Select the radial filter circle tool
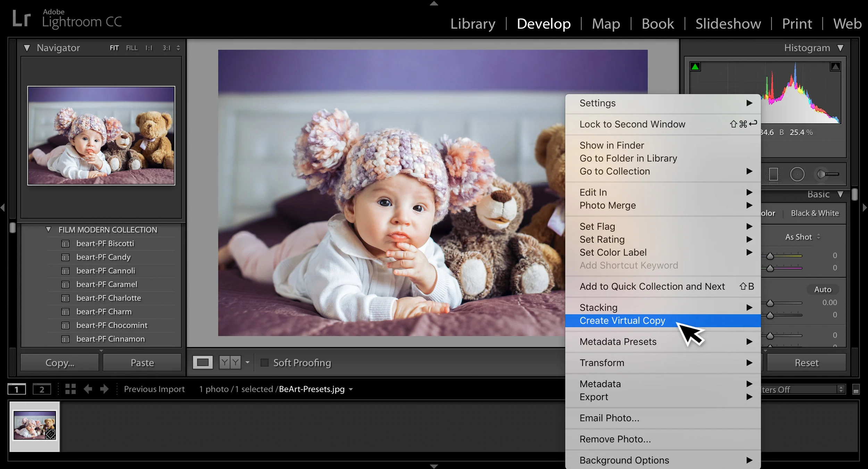 [797, 174]
